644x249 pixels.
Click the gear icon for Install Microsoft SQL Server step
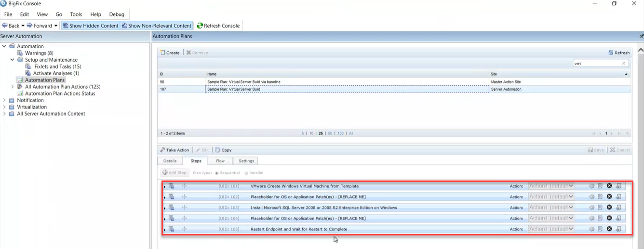(x=591, y=207)
